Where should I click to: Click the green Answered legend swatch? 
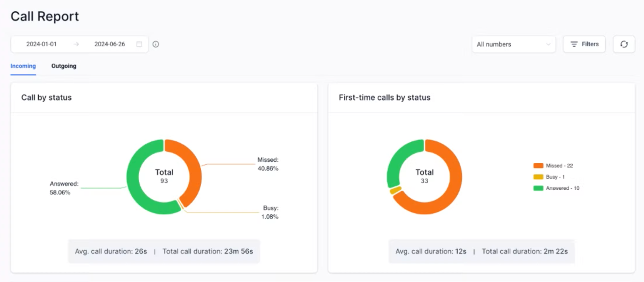click(x=538, y=188)
